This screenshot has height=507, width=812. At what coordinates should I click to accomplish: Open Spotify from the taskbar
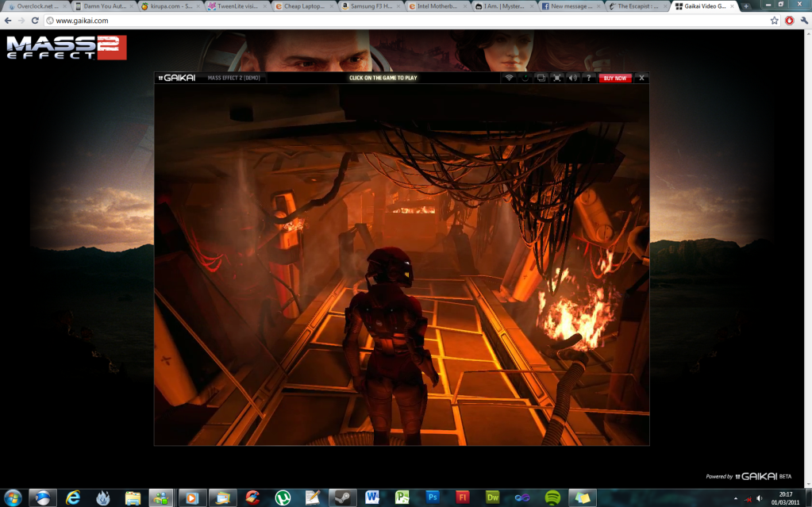pos(552,497)
